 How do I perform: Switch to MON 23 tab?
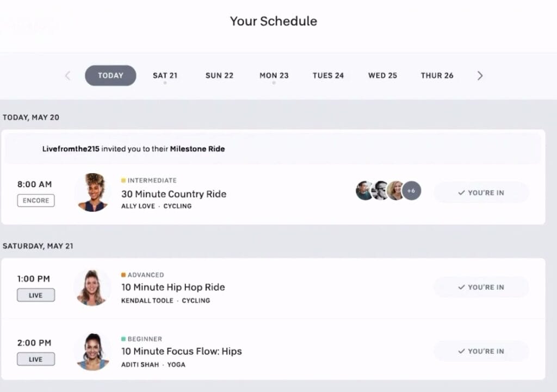click(274, 76)
